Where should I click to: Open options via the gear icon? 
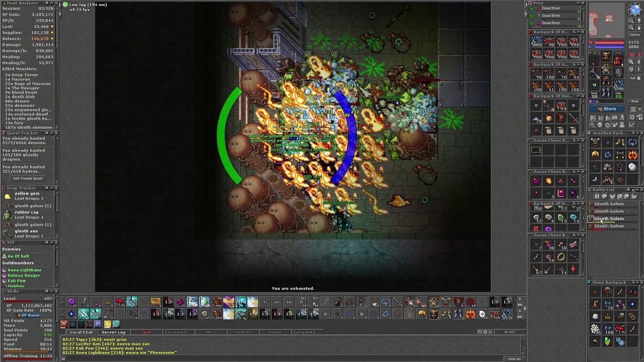click(x=632, y=117)
